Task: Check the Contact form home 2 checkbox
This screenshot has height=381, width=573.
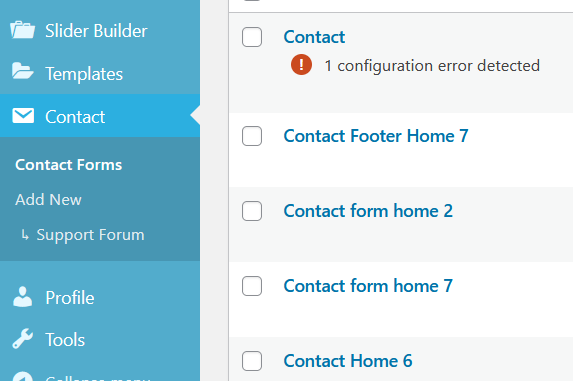Action: [x=252, y=211]
